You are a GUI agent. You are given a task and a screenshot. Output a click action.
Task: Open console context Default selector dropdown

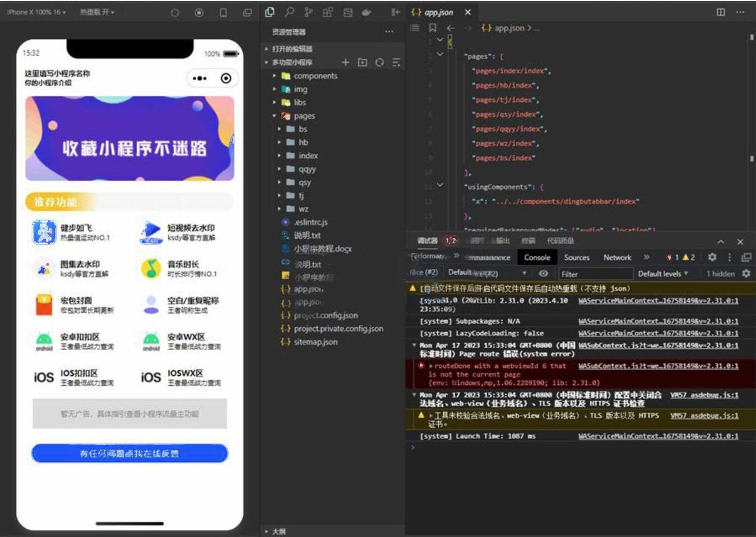pos(487,273)
